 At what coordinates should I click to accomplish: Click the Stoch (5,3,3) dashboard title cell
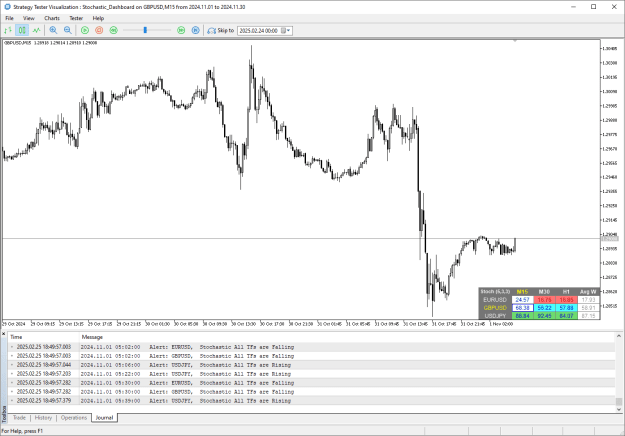495,292
